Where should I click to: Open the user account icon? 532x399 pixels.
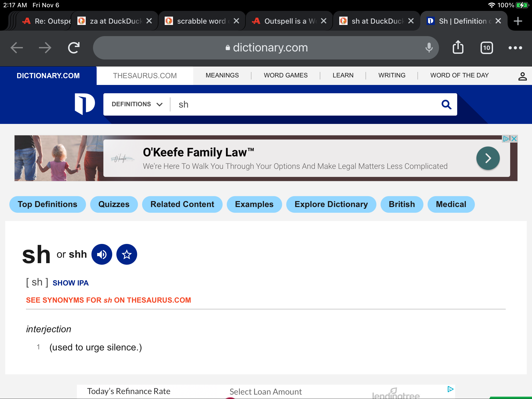[x=522, y=76]
